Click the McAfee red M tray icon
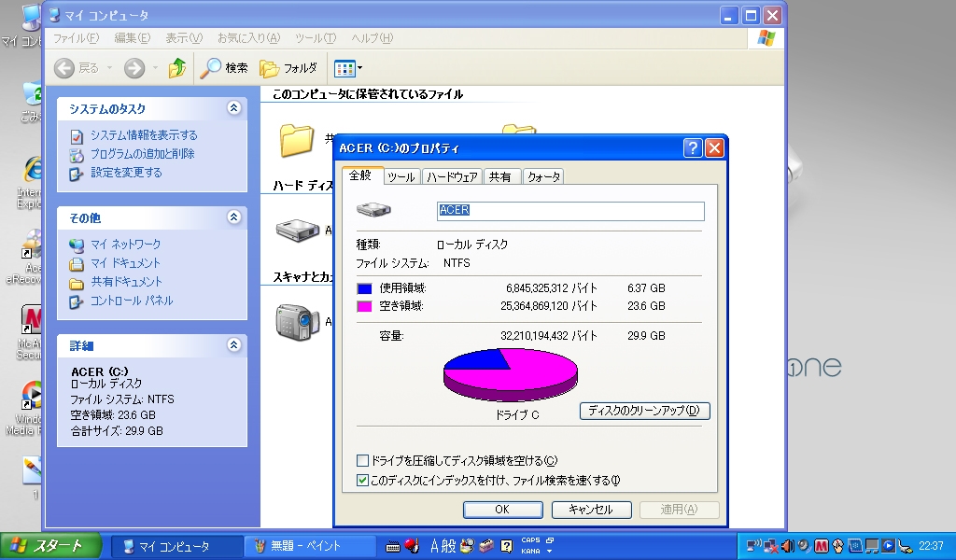 [822, 546]
